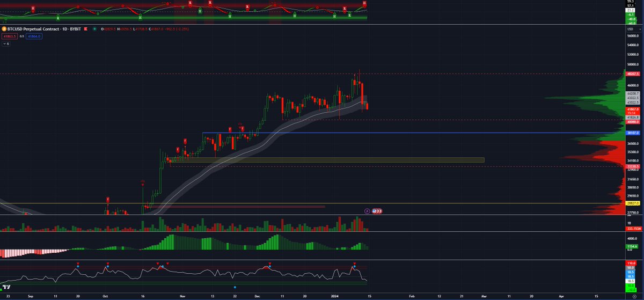Expand the collapsed indicators legend showing 6

coord(5,43)
